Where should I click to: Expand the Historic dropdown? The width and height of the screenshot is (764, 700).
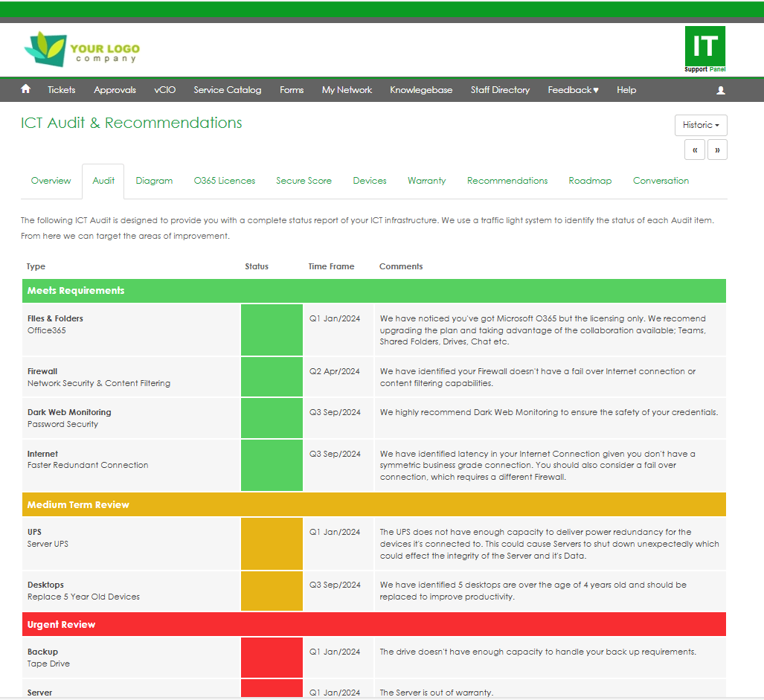tap(701, 125)
